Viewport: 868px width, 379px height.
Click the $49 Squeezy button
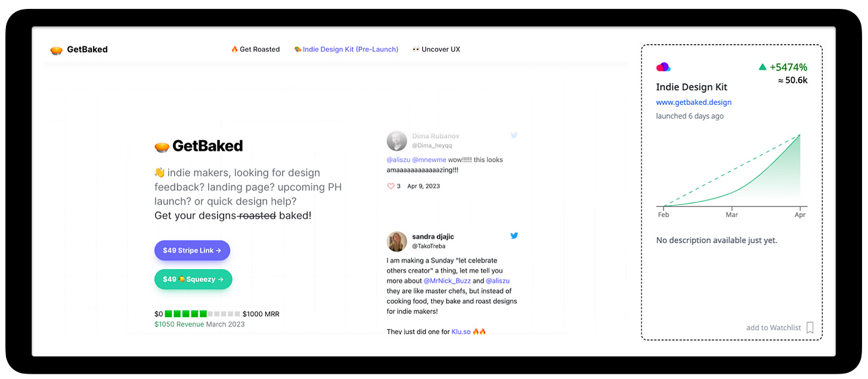coord(193,279)
